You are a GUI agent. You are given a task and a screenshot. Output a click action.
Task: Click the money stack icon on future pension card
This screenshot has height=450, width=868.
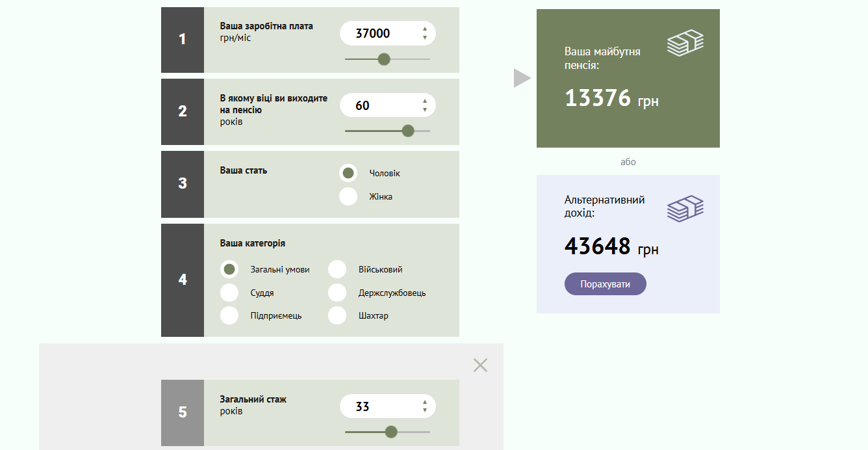coord(685,44)
